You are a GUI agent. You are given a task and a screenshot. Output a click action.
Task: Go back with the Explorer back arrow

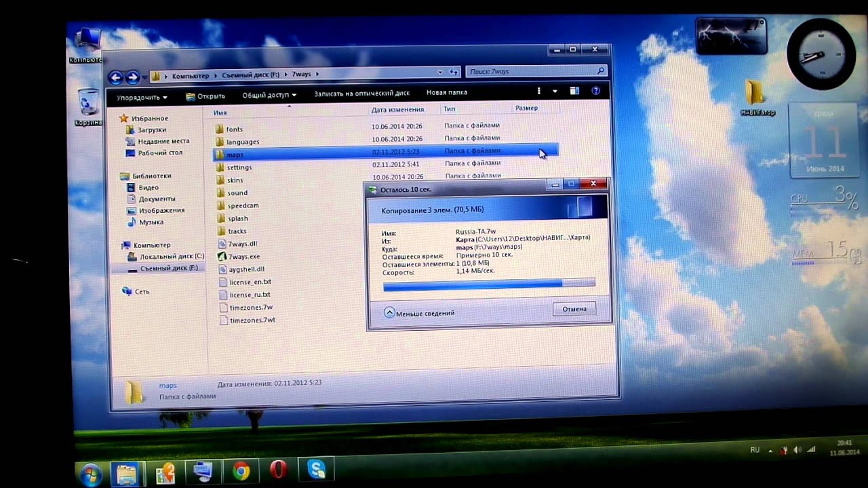(x=115, y=77)
